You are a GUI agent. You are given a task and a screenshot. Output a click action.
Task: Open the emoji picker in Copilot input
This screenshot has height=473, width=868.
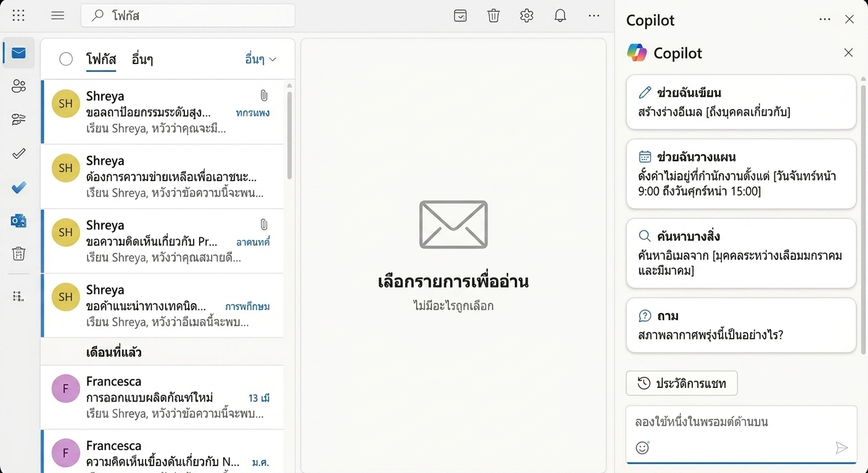[642, 448]
